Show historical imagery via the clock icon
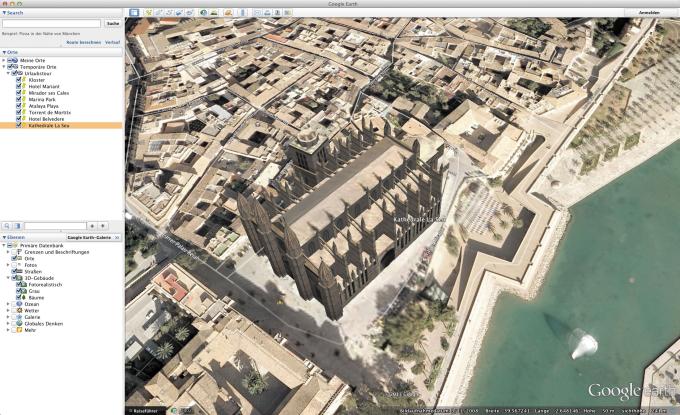The image size is (680, 415). (203, 13)
